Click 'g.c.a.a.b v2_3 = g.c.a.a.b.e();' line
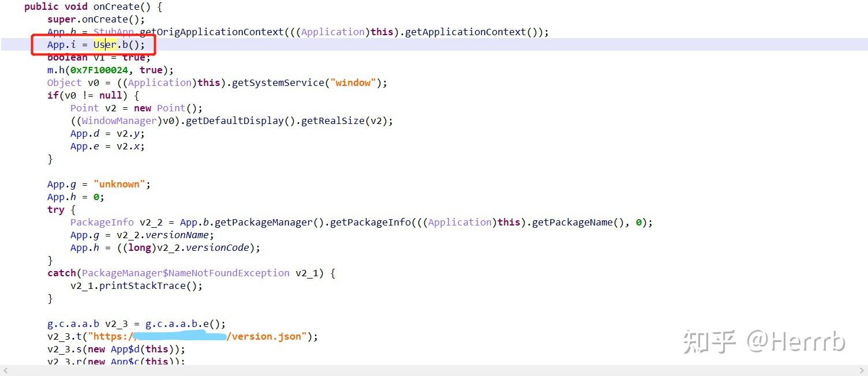Screen dimensions: 868x376 pyautogui.click(x=136, y=324)
